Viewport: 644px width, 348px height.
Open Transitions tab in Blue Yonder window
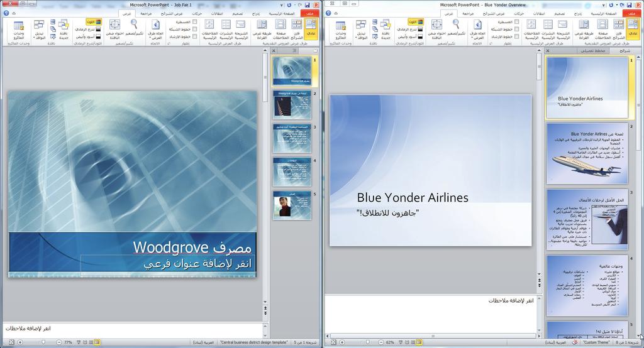pyautogui.click(x=539, y=13)
